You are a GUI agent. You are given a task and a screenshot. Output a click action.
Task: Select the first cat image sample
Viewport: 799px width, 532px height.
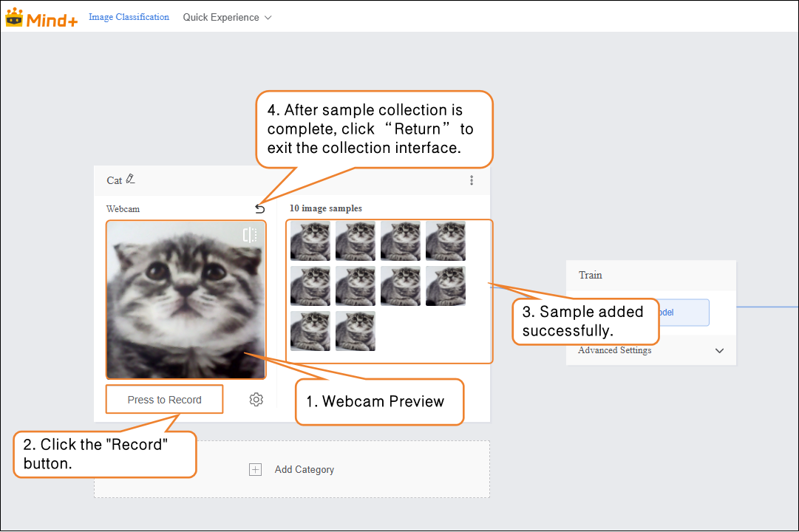310,241
